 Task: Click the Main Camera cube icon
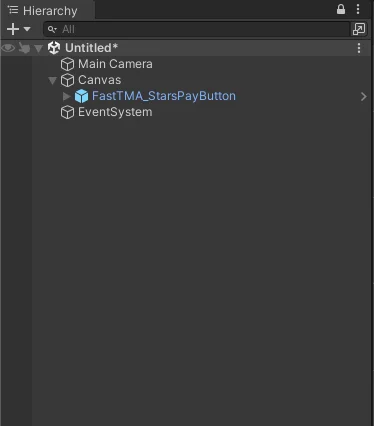67,64
